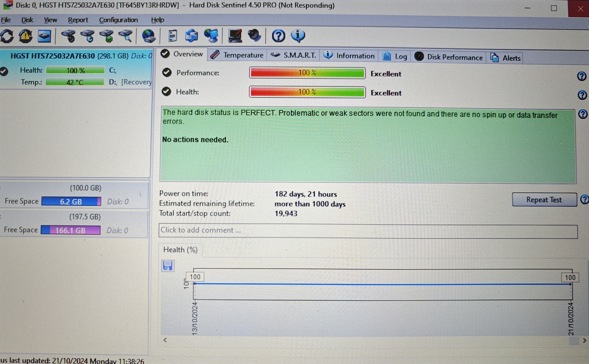Click the help icon beside Performance bar
The height and width of the screenshot is (364, 589).
point(582,76)
